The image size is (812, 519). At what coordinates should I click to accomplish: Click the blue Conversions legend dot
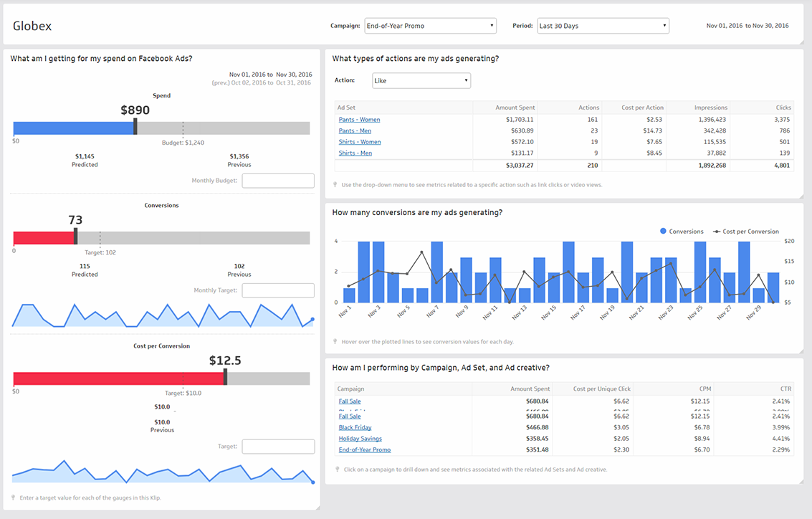tap(663, 232)
